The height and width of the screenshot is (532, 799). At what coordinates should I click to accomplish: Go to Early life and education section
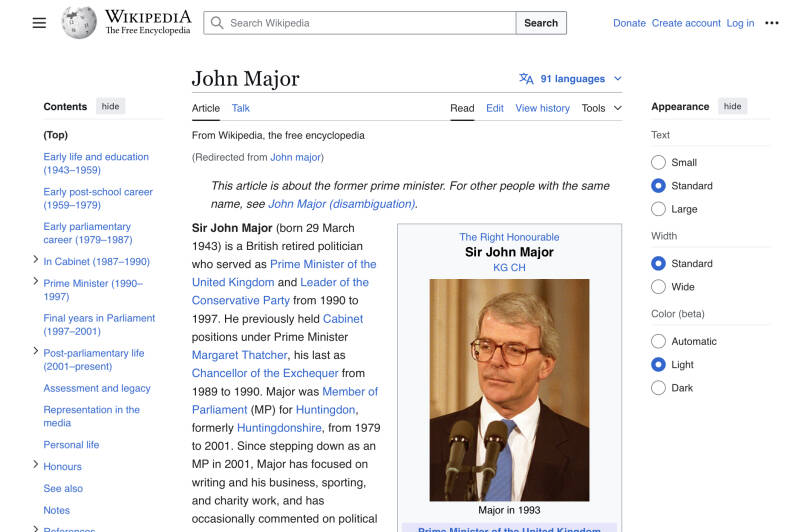pos(96,163)
